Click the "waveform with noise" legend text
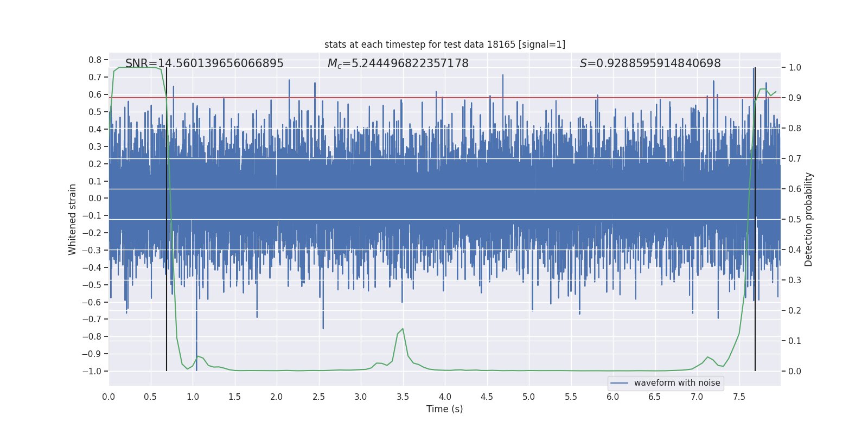Screen dimensions: 868x434 point(677,383)
